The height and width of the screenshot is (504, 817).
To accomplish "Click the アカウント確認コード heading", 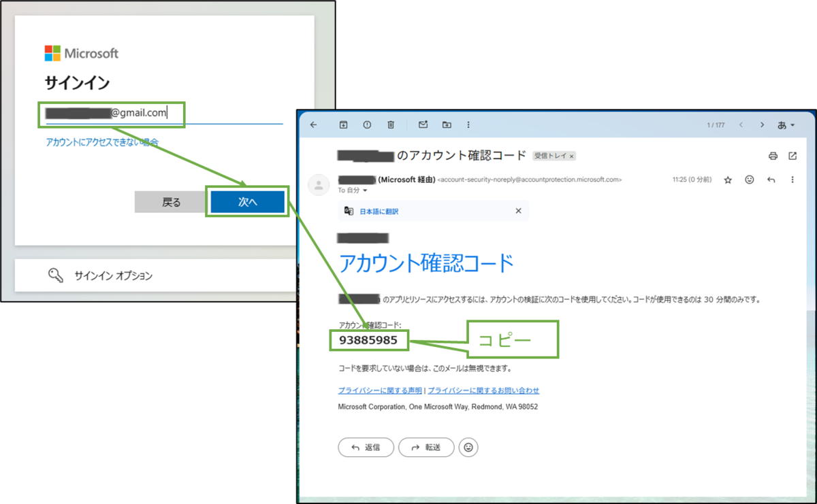I will pos(426,263).
